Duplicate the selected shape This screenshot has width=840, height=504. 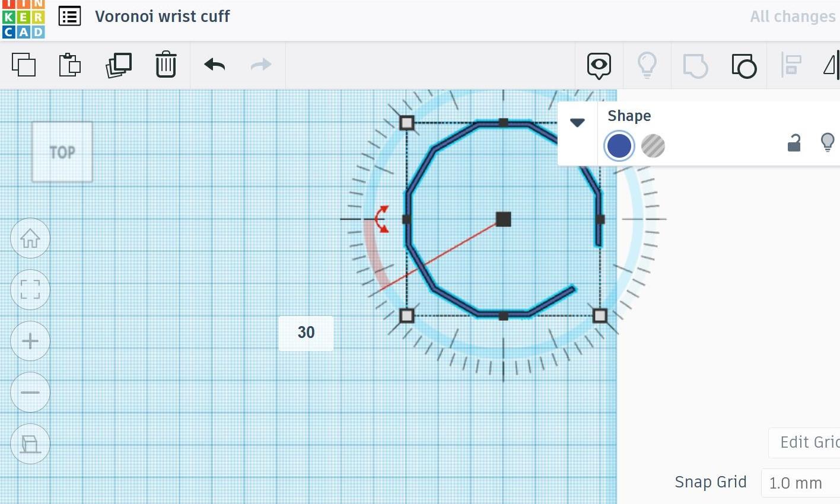118,65
